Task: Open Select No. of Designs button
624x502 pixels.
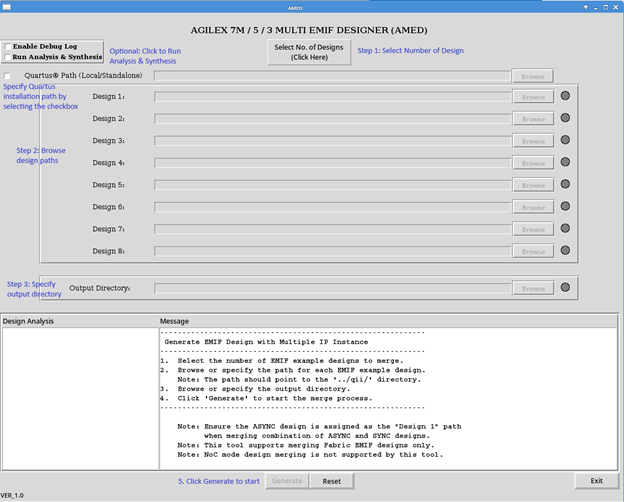Action: [x=309, y=52]
